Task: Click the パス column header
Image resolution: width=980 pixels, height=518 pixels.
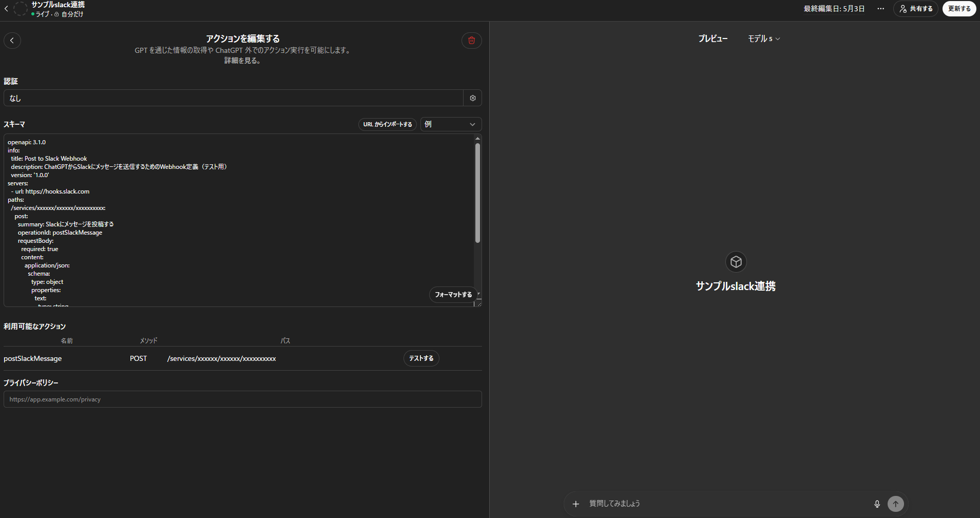Action: (x=285, y=341)
